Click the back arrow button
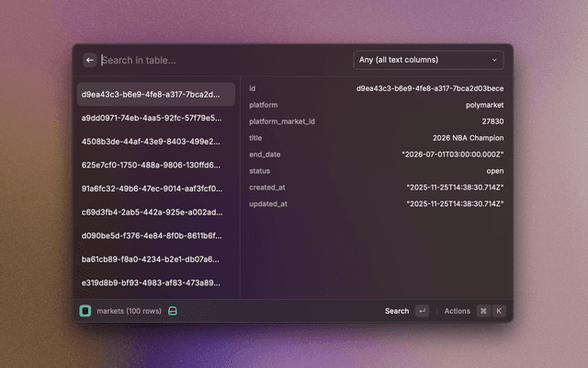The height and width of the screenshot is (368, 588). (90, 60)
